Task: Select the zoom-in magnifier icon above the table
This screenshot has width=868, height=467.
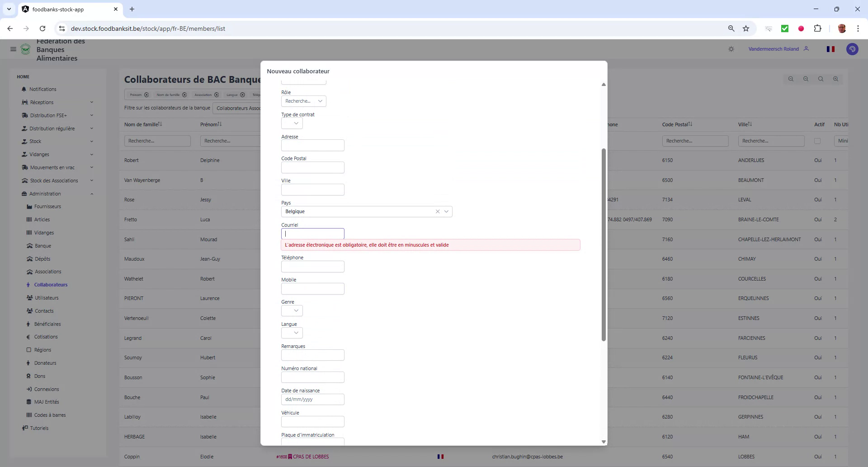Action: pyautogui.click(x=835, y=79)
